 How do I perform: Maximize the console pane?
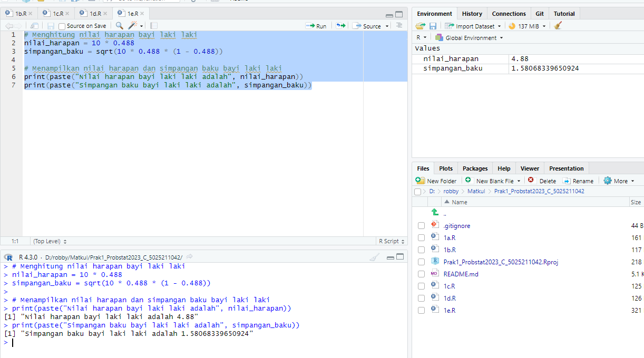(x=399, y=257)
